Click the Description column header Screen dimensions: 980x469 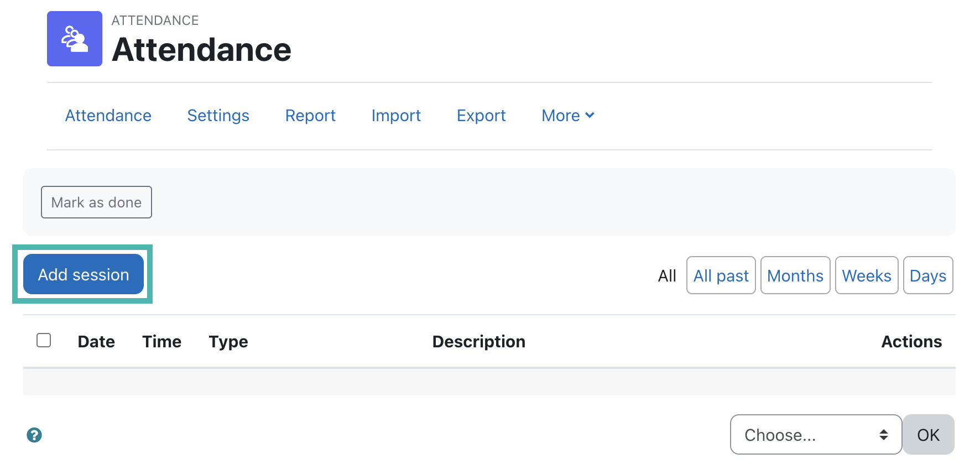pos(479,342)
